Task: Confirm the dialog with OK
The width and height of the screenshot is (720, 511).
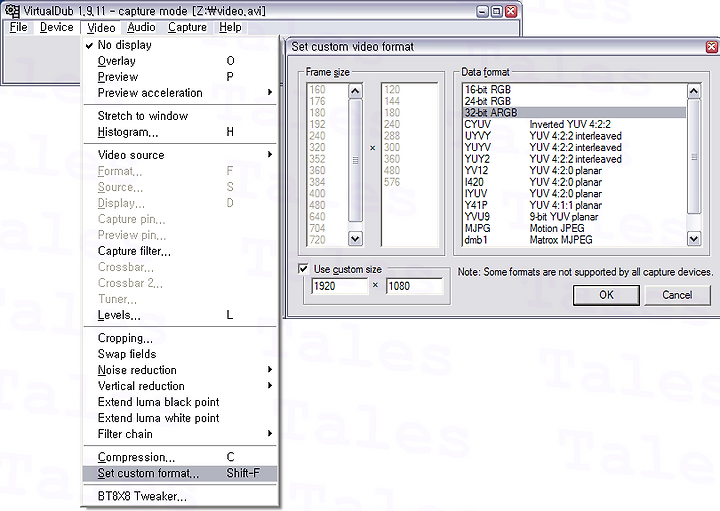Action: (606, 295)
